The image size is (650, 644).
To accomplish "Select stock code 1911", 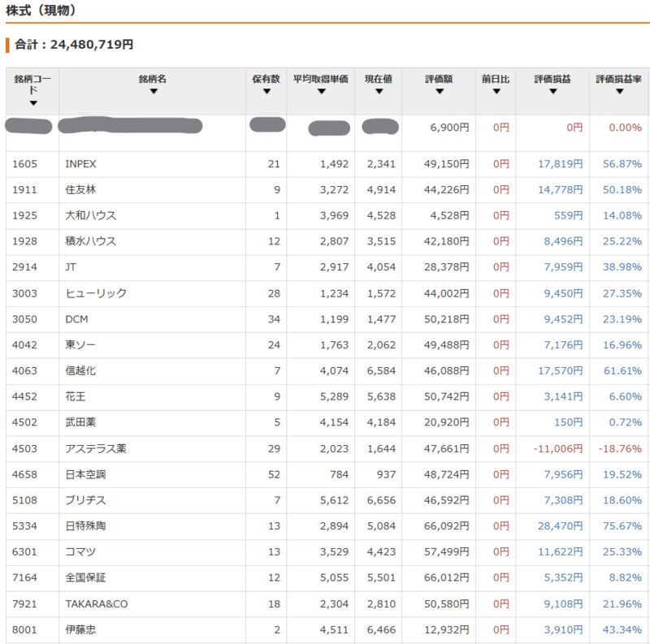I will coord(24,190).
